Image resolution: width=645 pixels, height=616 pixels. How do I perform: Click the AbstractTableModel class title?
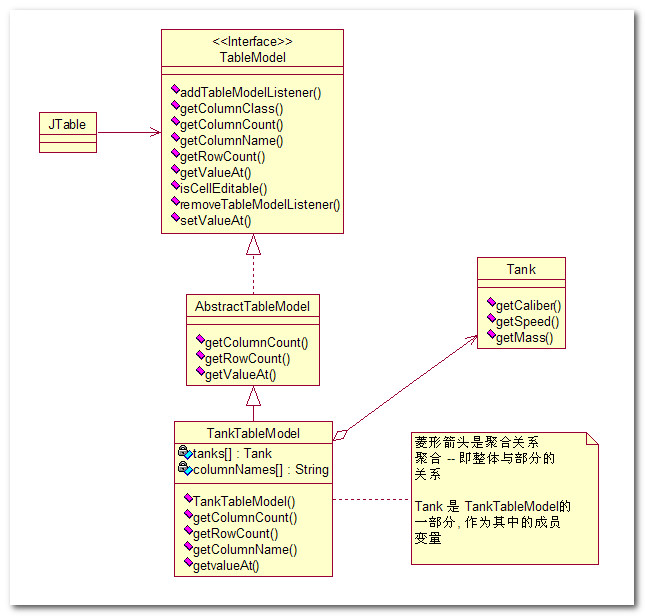pyautogui.click(x=253, y=306)
